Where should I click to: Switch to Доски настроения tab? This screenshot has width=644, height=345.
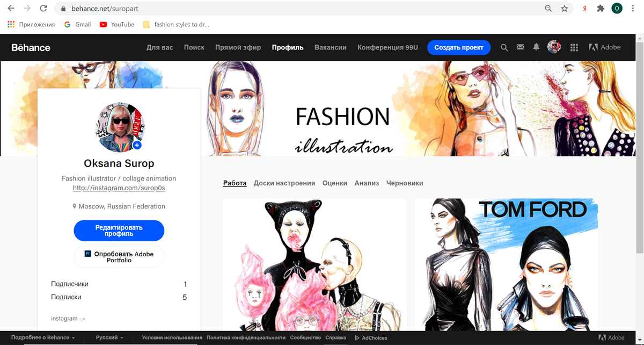click(x=284, y=183)
